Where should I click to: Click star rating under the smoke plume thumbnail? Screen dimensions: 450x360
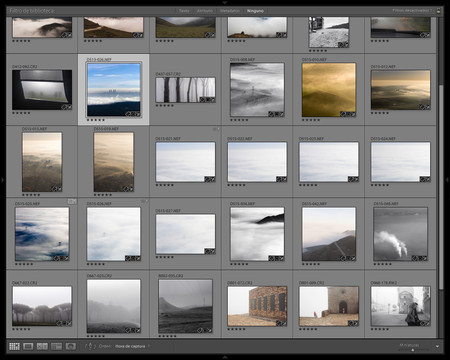click(x=382, y=264)
